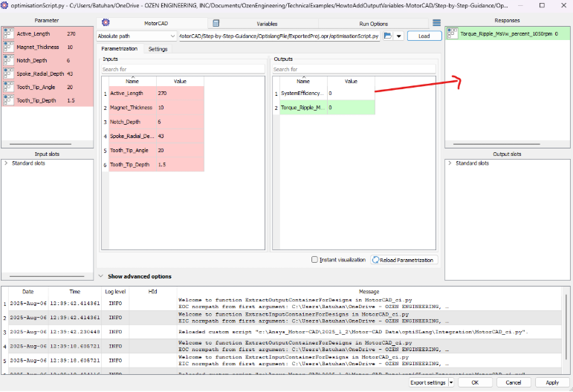Expand Standard slots under Output slots
This screenshot has width=573, height=392.
[x=450, y=163]
